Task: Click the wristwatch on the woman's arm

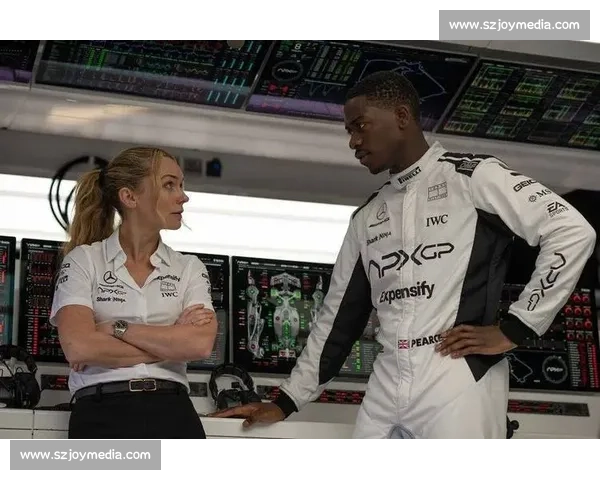Action: pos(120,328)
